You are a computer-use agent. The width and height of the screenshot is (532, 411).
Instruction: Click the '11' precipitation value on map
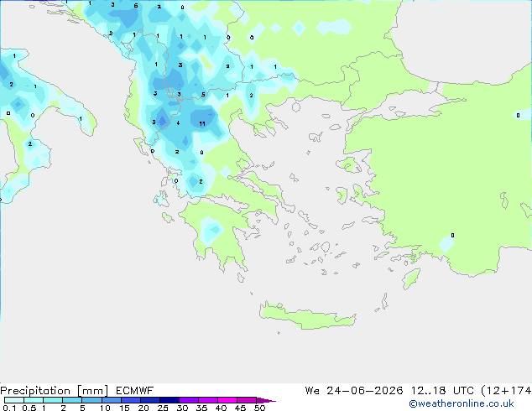[x=202, y=124]
